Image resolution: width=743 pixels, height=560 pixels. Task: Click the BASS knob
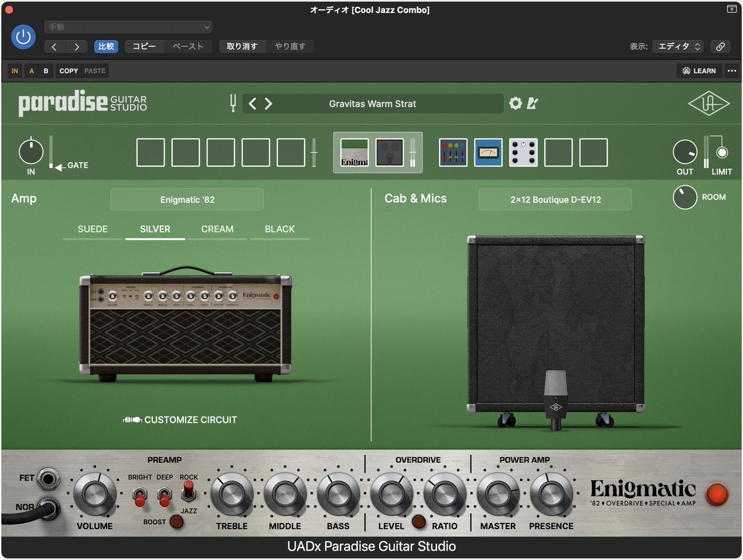click(339, 495)
